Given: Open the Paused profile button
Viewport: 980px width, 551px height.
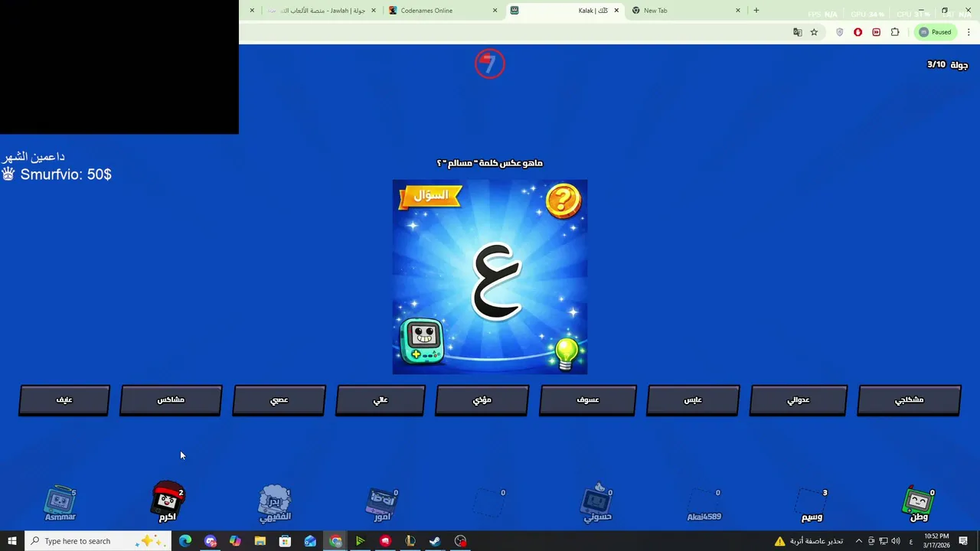Looking at the screenshot, I should [x=936, y=32].
